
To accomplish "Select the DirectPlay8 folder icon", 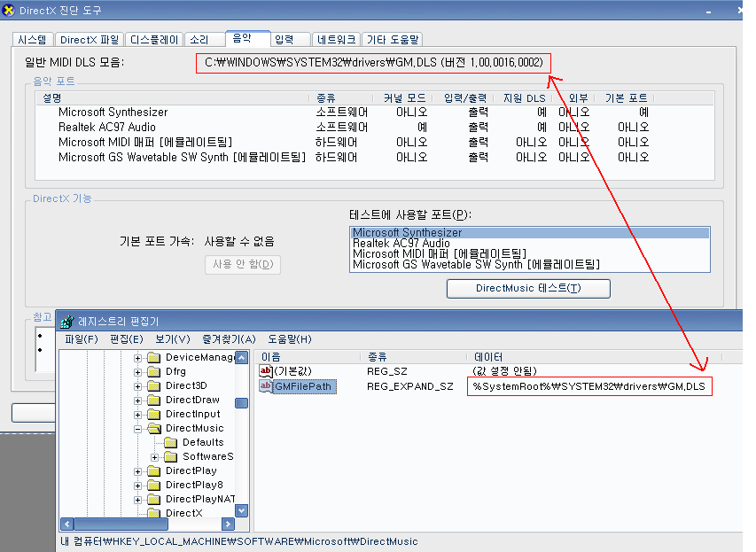I will [154, 485].
